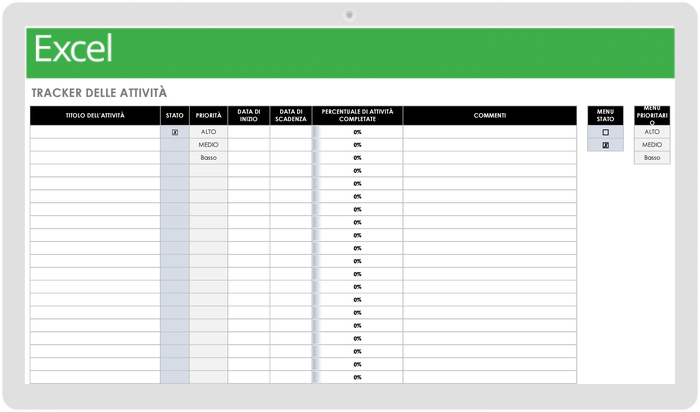700x412 pixels.
Task: Click the activity title cell in the ALTO row
Action: click(95, 132)
